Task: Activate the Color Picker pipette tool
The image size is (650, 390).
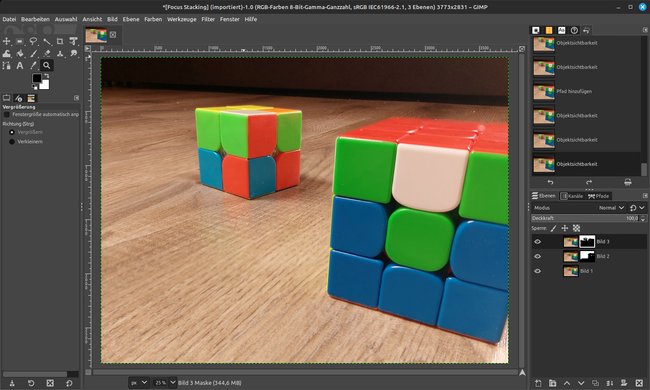Action: click(33, 65)
